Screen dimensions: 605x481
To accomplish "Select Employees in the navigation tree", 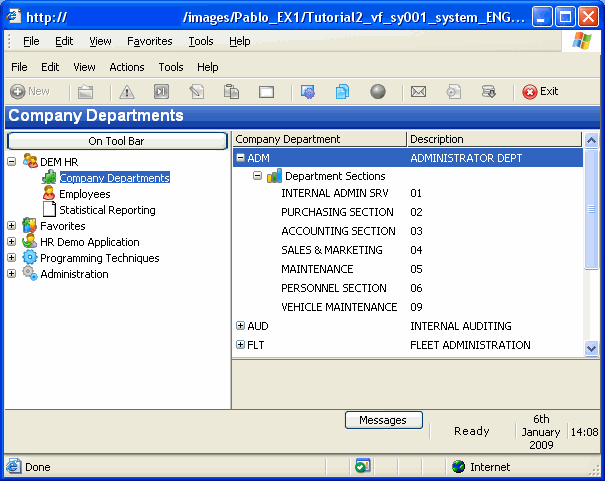I will [x=84, y=194].
